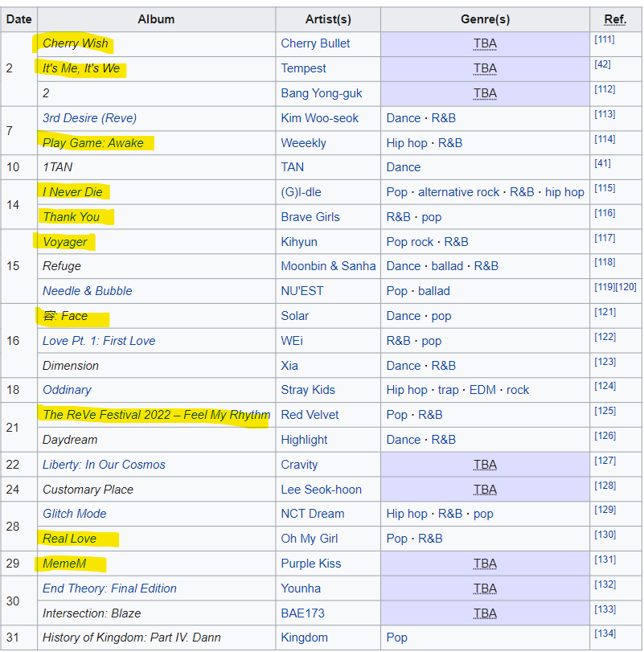This screenshot has height=652, width=644.
Task: Open the BAE173 artist link
Action: (302, 614)
